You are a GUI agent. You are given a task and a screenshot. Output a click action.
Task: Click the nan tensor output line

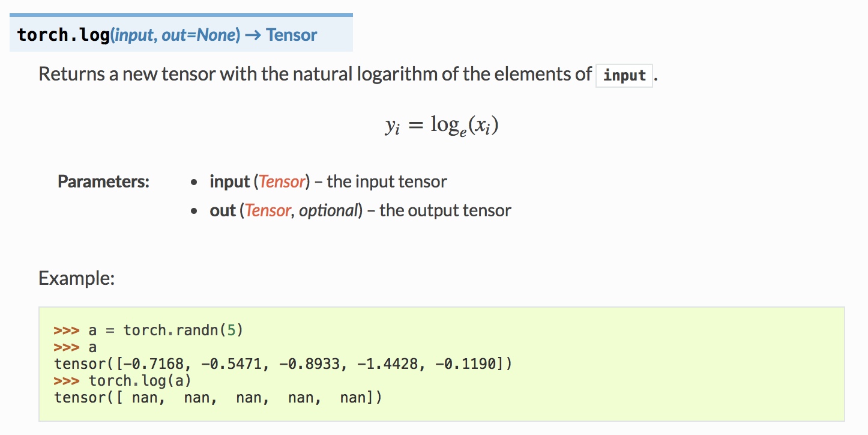tap(218, 398)
